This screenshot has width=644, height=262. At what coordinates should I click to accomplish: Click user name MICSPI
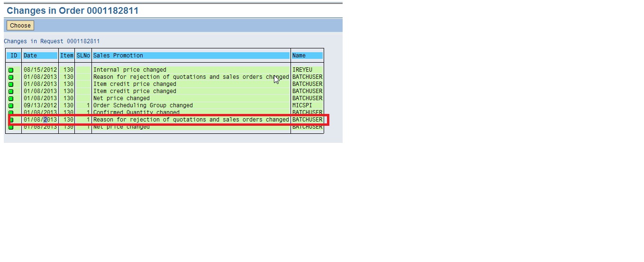[x=302, y=105]
